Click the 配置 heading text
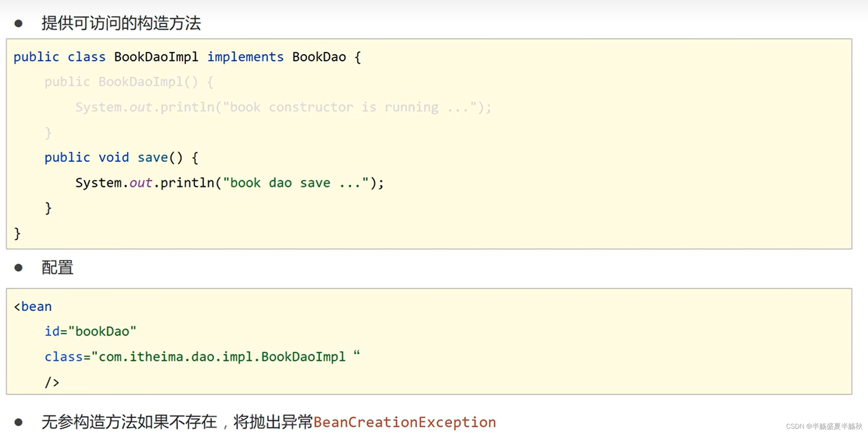Viewport: 868px width, 433px height. pyautogui.click(x=57, y=268)
